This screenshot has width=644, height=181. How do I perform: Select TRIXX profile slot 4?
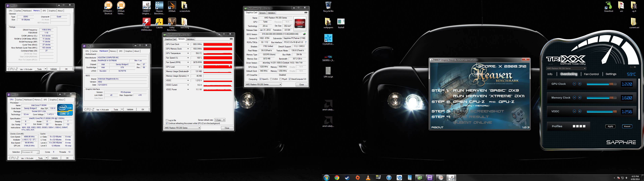[584, 126]
